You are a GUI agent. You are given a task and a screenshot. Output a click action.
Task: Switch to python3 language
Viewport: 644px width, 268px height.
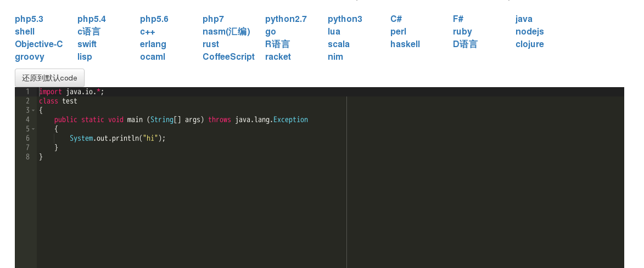pos(345,19)
